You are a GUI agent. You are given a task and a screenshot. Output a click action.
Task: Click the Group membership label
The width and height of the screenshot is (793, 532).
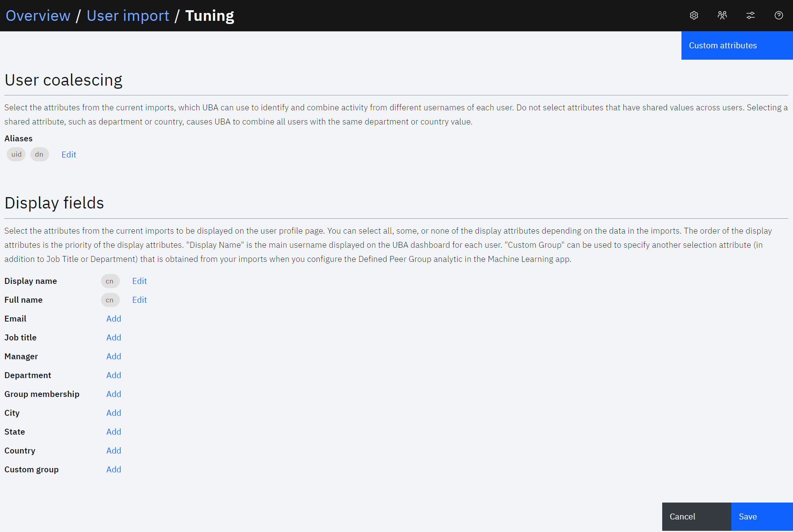pos(42,394)
